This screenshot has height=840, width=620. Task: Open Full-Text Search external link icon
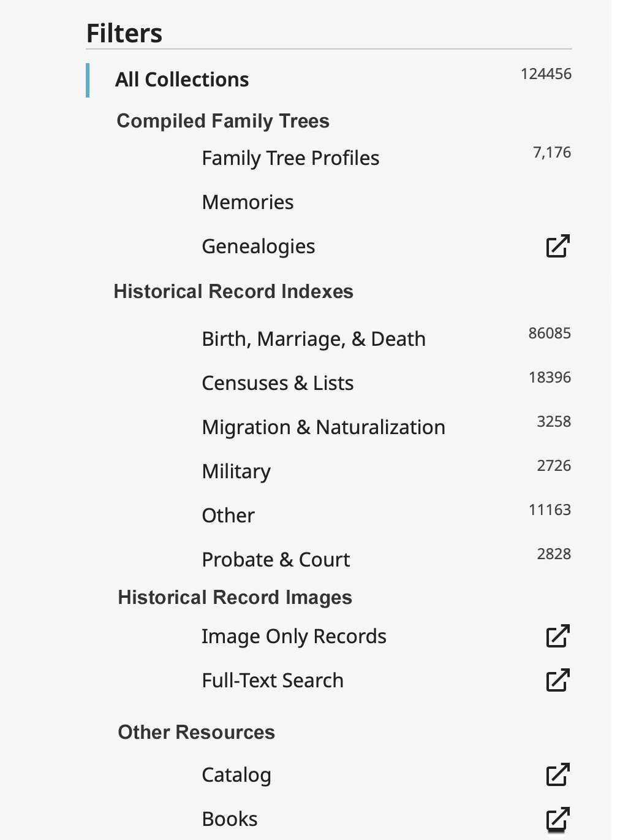tap(558, 680)
